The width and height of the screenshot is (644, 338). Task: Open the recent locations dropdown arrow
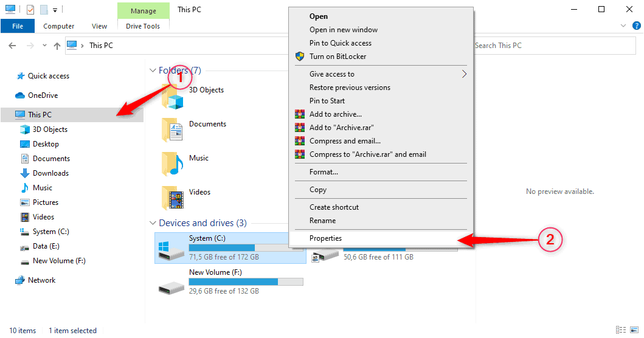(x=44, y=46)
